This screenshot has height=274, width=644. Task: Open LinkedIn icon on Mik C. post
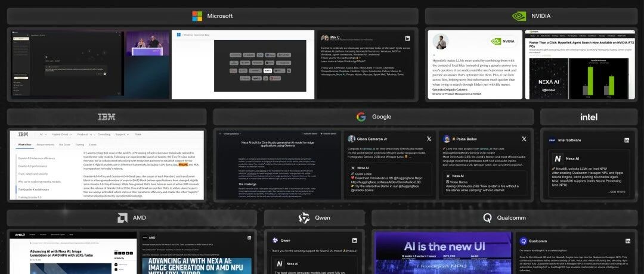point(407,38)
